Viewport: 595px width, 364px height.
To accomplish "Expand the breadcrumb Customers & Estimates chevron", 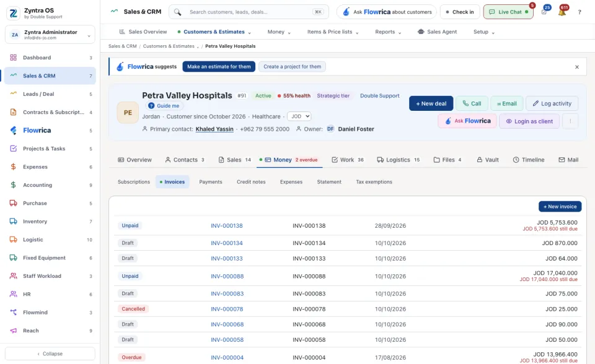I will click(x=198, y=46).
